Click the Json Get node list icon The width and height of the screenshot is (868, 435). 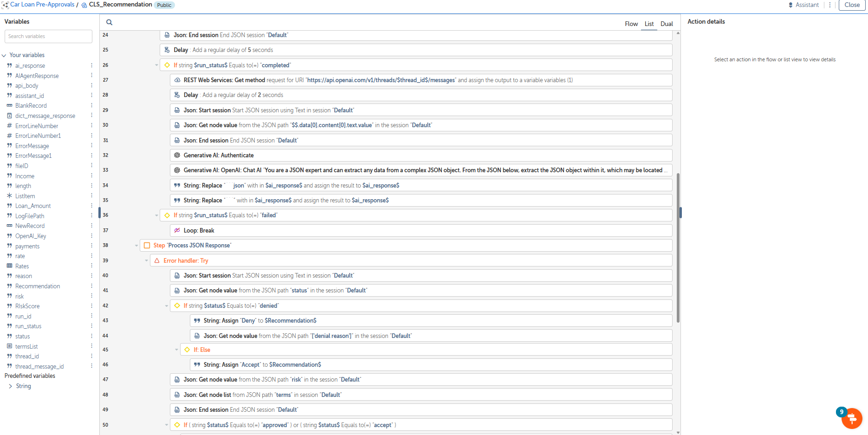(177, 395)
